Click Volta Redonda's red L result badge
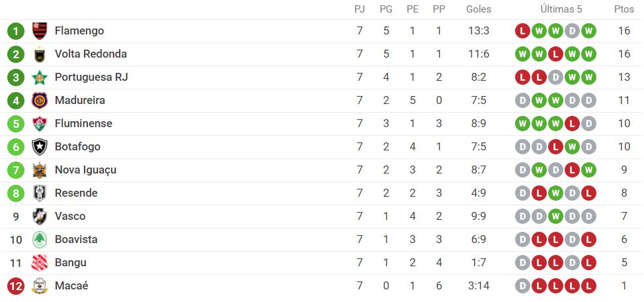Image resolution: width=644 pixels, height=302 pixels. (555, 54)
